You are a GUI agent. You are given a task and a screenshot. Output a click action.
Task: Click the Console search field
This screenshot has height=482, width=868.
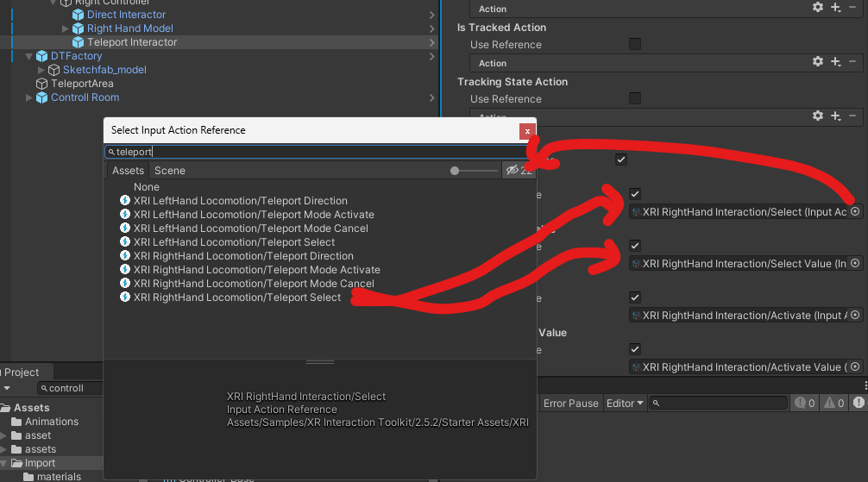[x=719, y=404]
